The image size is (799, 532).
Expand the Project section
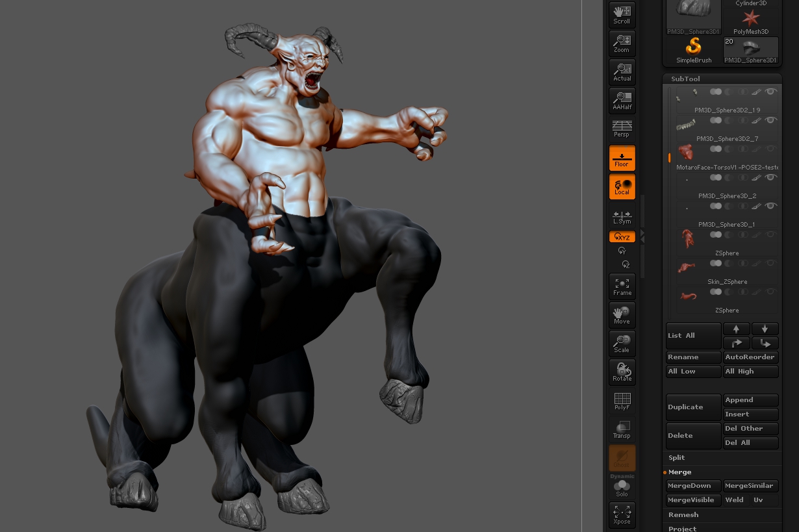(682, 529)
